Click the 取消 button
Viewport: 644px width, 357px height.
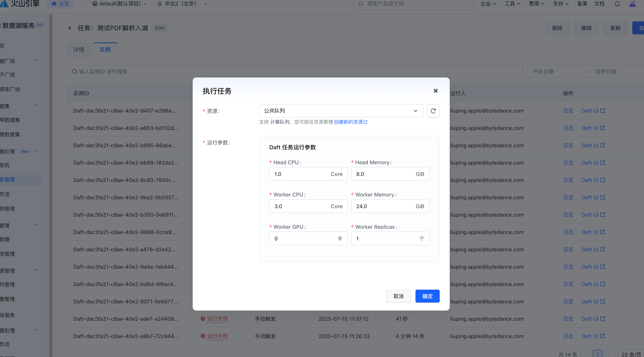398,296
